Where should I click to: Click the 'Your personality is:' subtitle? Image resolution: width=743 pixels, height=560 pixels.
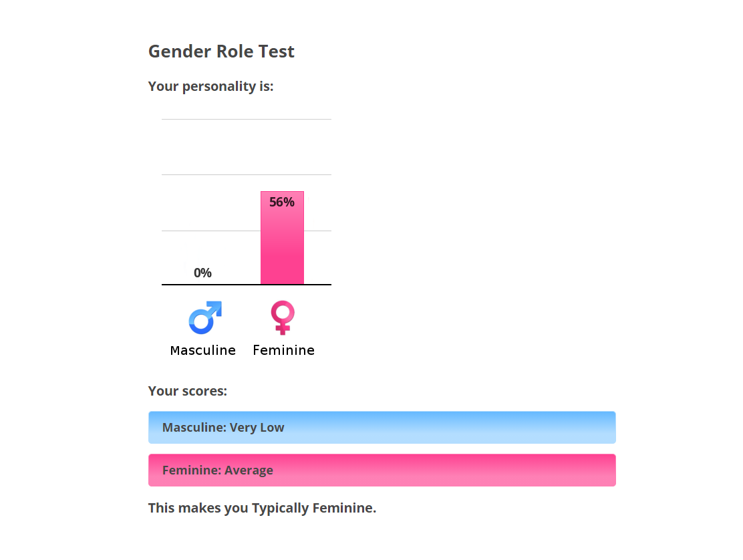(x=211, y=86)
